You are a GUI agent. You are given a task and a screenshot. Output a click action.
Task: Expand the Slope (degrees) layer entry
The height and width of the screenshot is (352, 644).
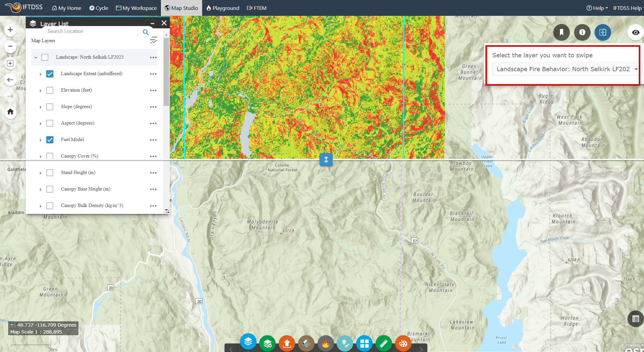(41, 106)
